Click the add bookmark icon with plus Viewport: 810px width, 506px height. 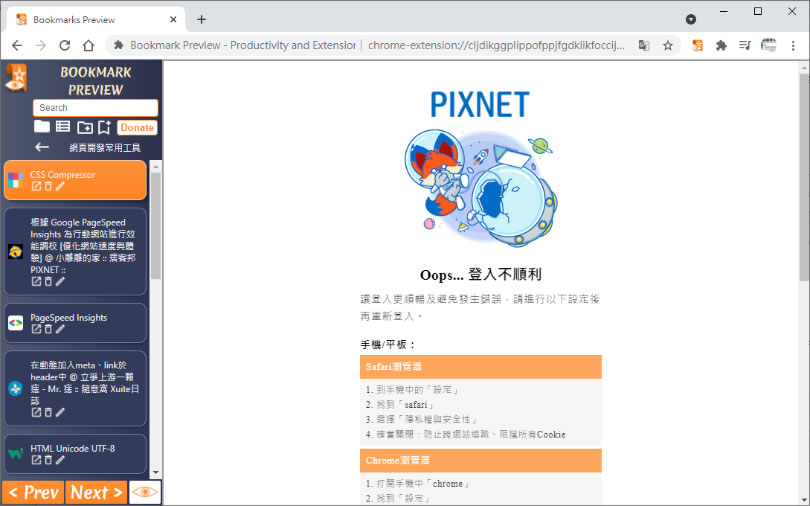point(104,127)
